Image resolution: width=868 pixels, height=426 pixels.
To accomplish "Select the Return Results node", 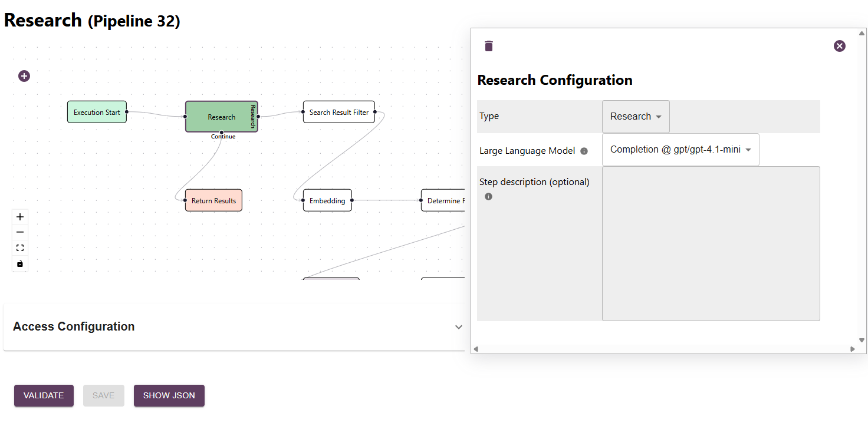I will [x=213, y=200].
